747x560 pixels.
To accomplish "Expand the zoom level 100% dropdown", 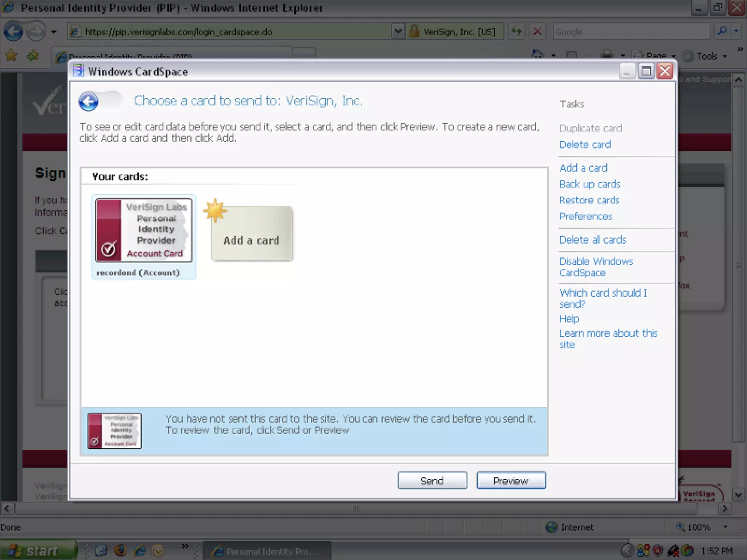I will click(x=725, y=527).
